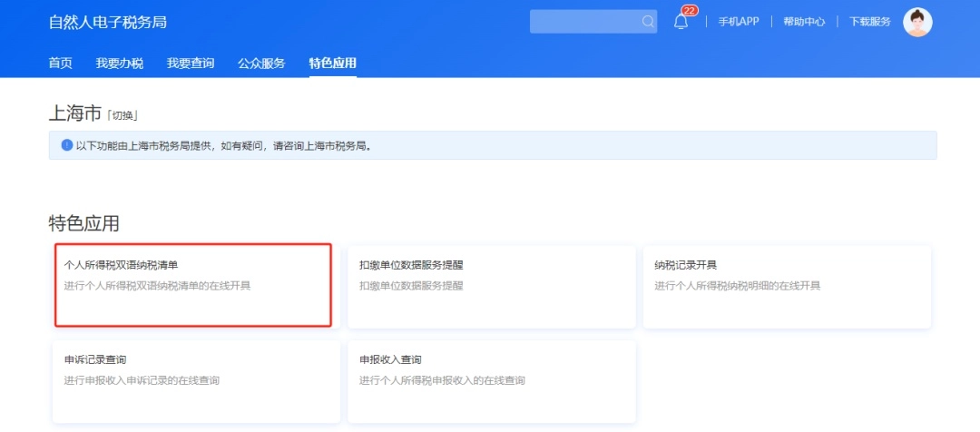Click the blue info icon in the notice banner
Screen dimensions: 980x432
point(66,145)
